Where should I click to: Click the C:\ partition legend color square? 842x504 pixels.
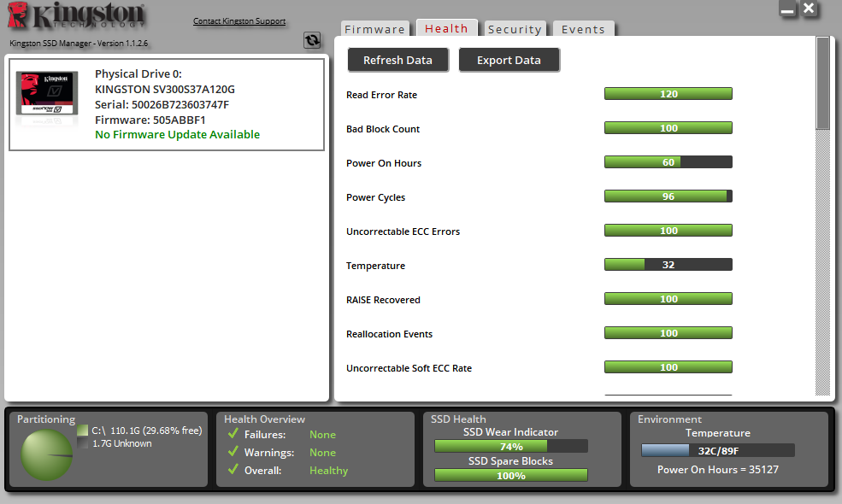82,431
